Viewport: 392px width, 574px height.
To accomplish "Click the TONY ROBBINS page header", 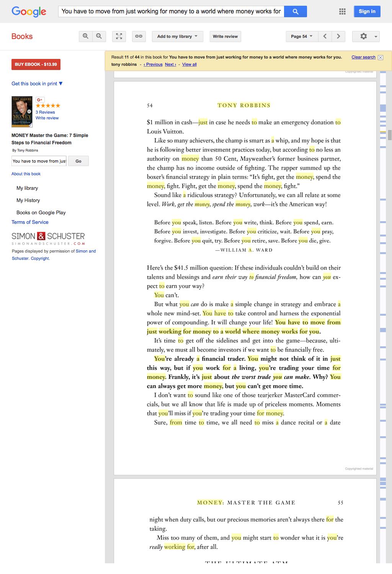I will [244, 105].
